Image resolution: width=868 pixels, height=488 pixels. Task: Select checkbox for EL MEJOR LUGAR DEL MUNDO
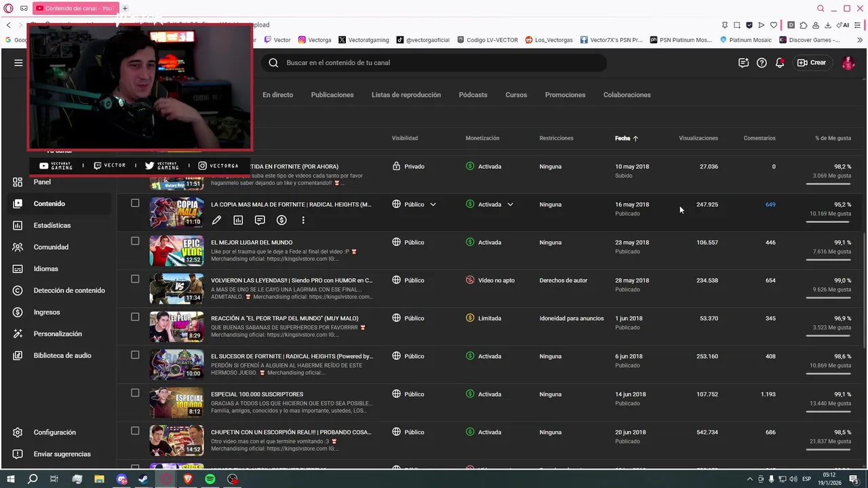[135, 241]
